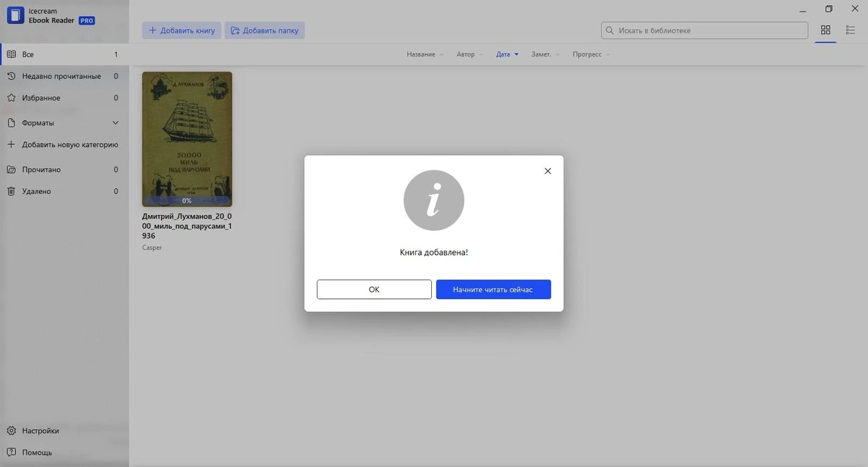Sort library by Автор
Screen dimensions: 868x467
pos(470,54)
